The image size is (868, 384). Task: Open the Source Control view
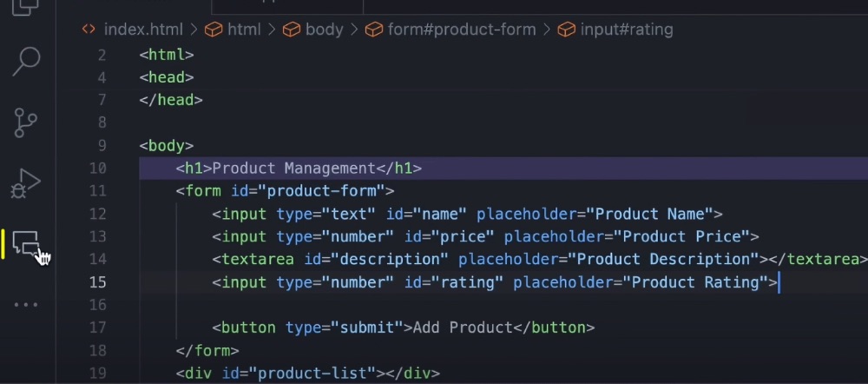coord(25,122)
